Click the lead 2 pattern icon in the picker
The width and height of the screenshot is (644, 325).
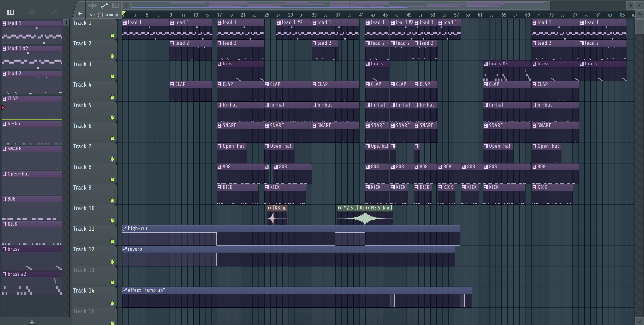point(4,74)
